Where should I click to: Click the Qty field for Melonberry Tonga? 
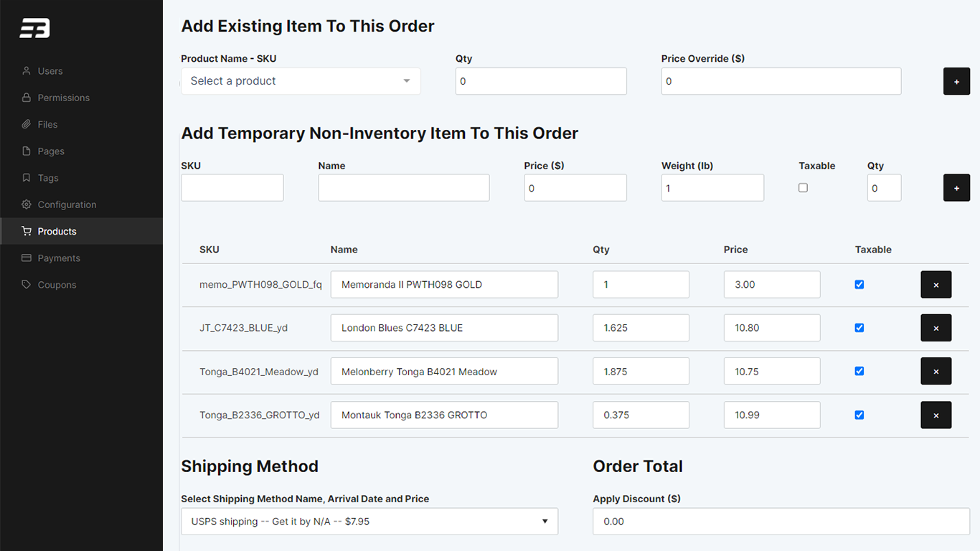click(x=641, y=372)
